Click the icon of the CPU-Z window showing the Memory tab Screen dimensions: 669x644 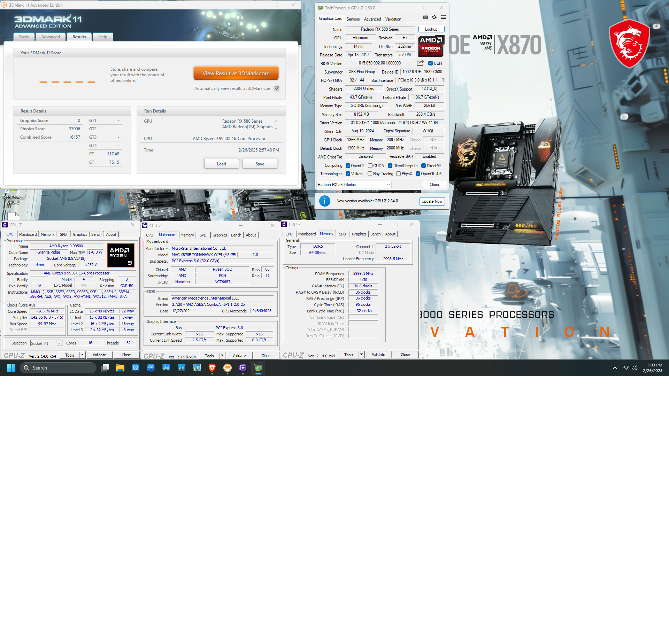click(284, 225)
